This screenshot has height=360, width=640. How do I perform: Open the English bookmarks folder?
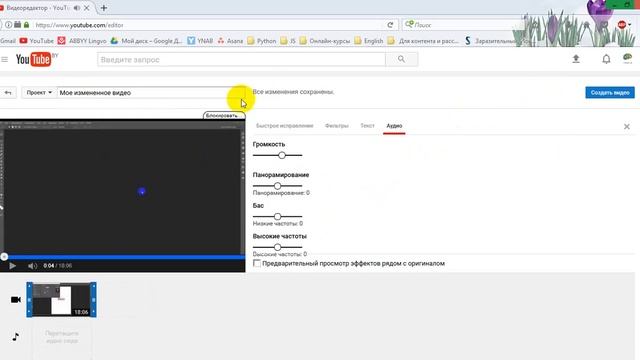pyautogui.click(x=369, y=41)
